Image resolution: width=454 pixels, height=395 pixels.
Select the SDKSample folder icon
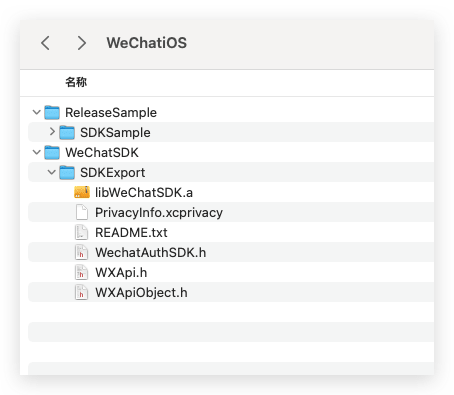pyautogui.click(x=67, y=133)
